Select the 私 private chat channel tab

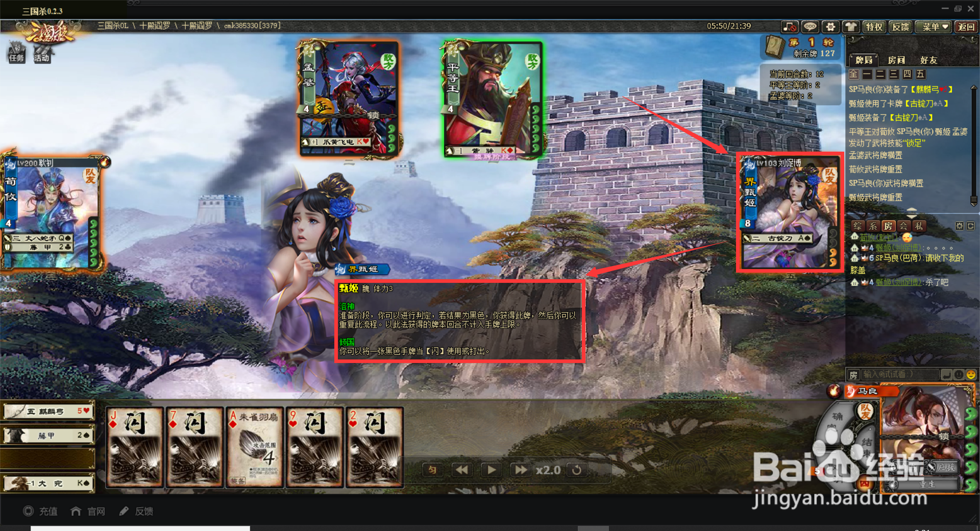coord(919,226)
